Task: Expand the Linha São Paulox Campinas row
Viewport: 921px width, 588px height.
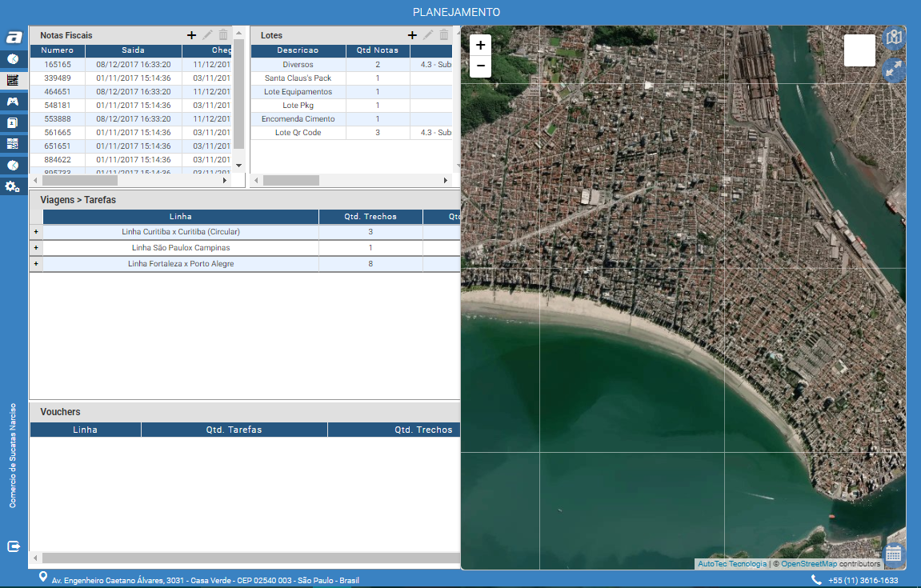Action: [36, 248]
